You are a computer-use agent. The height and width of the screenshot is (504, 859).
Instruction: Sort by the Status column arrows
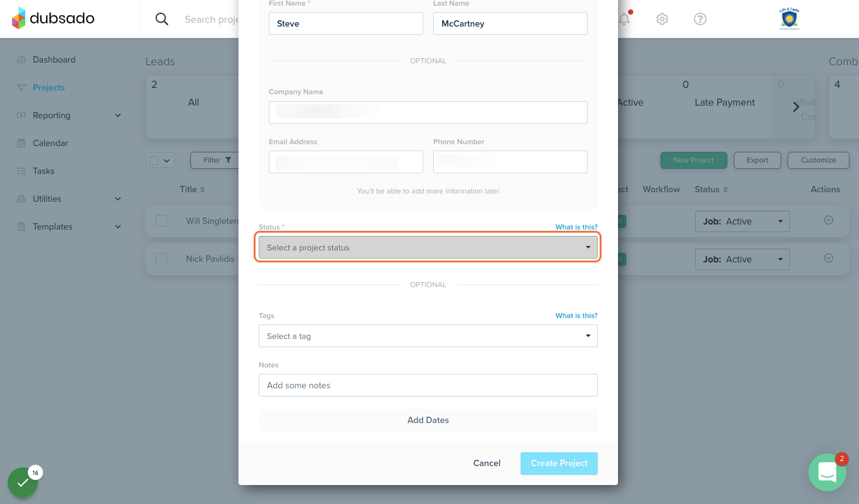coord(726,190)
